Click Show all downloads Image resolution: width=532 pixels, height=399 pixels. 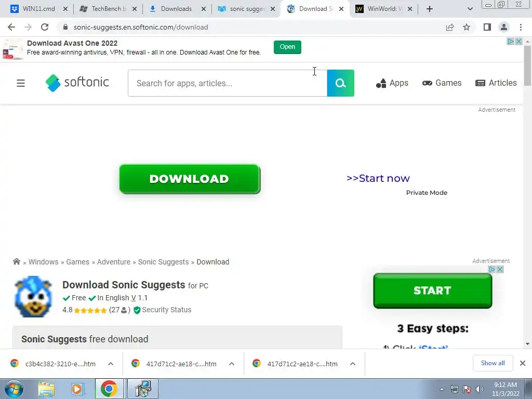(x=493, y=363)
